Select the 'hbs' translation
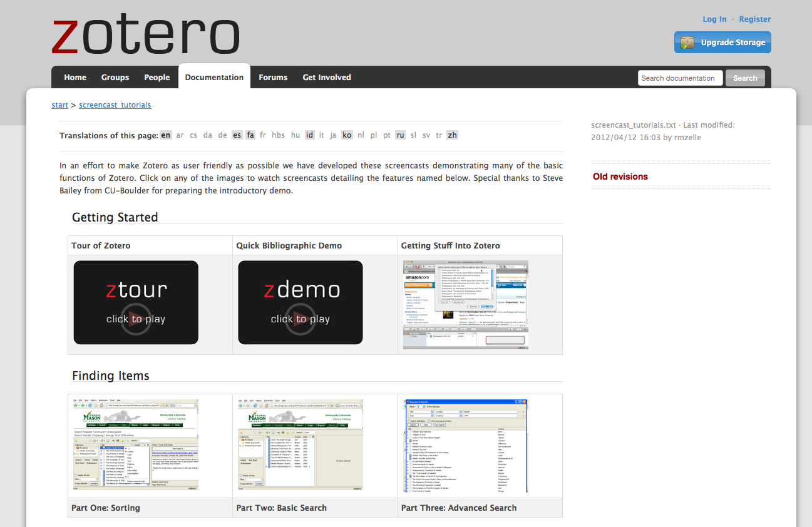The width and height of the screenshot is (812, 527). point(279,135)
